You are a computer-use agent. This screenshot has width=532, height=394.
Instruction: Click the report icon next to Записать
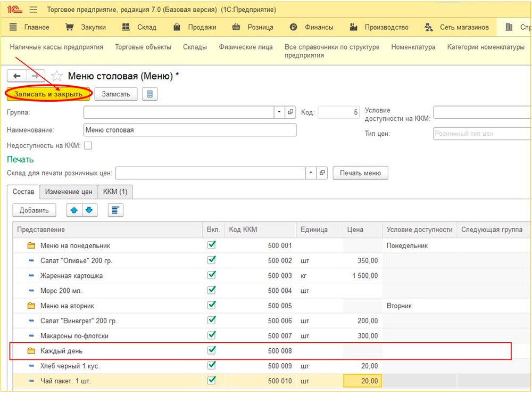149,94
